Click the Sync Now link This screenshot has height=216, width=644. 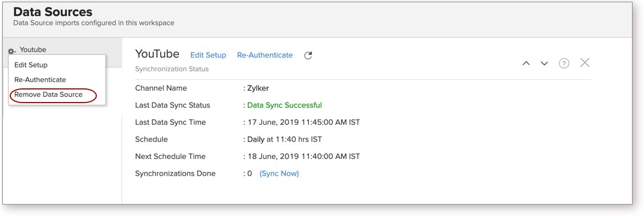[x=279, y=174]
